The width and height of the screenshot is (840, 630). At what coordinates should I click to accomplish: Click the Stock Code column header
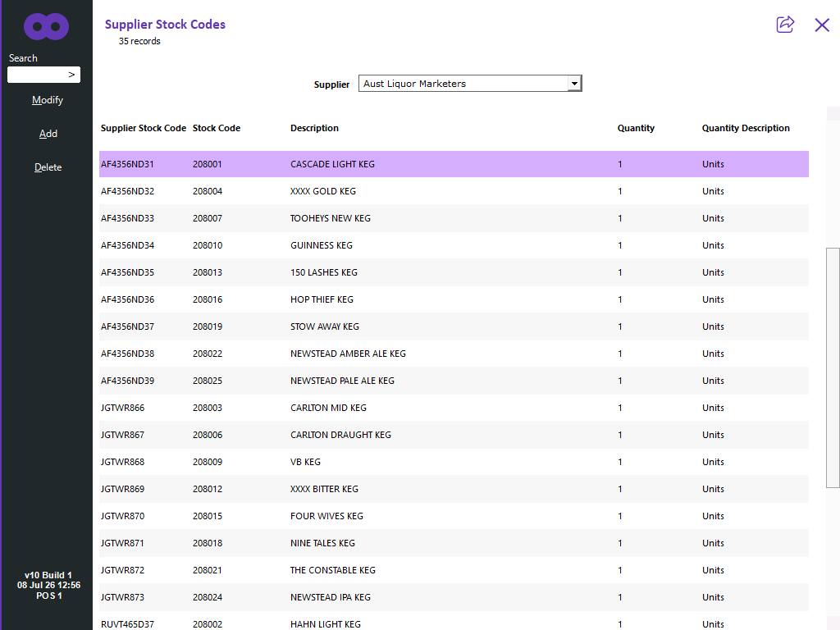click(x=217, y=128)
